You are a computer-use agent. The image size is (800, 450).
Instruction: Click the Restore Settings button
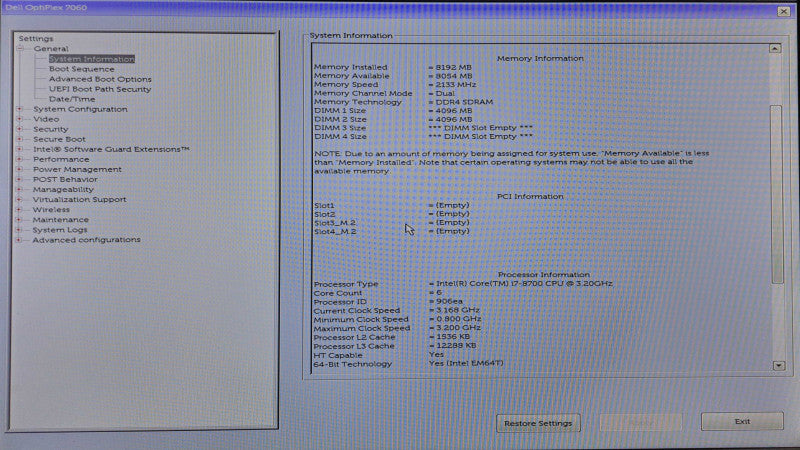[x=538, y=423]
